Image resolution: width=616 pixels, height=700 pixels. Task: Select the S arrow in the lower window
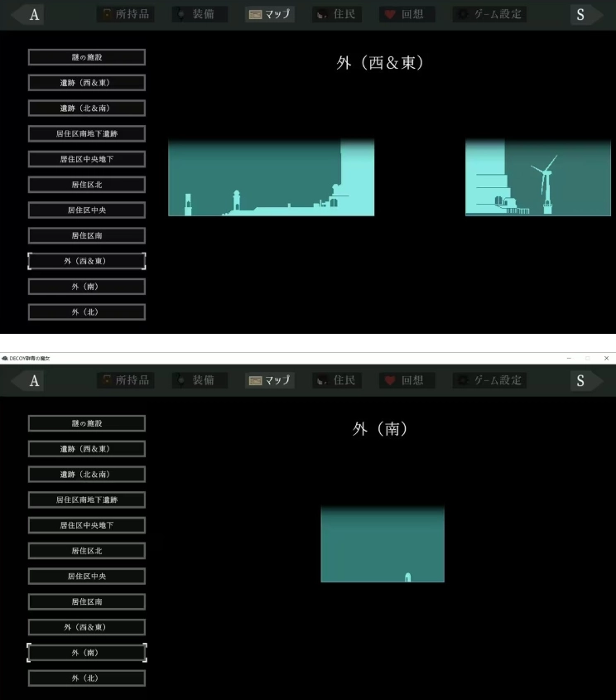click(x=586, y=381)
